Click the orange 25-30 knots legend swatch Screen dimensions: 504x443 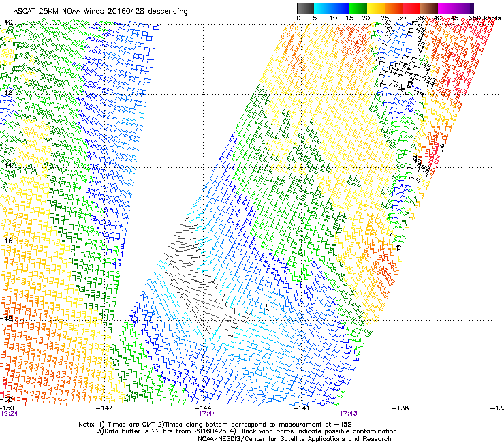coord(394,8)
